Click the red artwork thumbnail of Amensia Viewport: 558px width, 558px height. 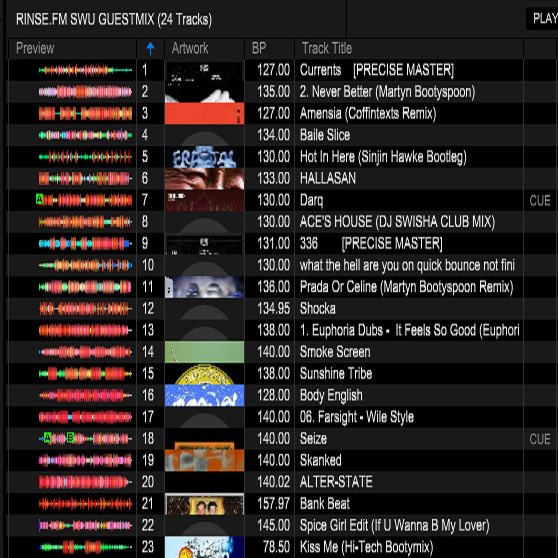(x=205, y=114)
